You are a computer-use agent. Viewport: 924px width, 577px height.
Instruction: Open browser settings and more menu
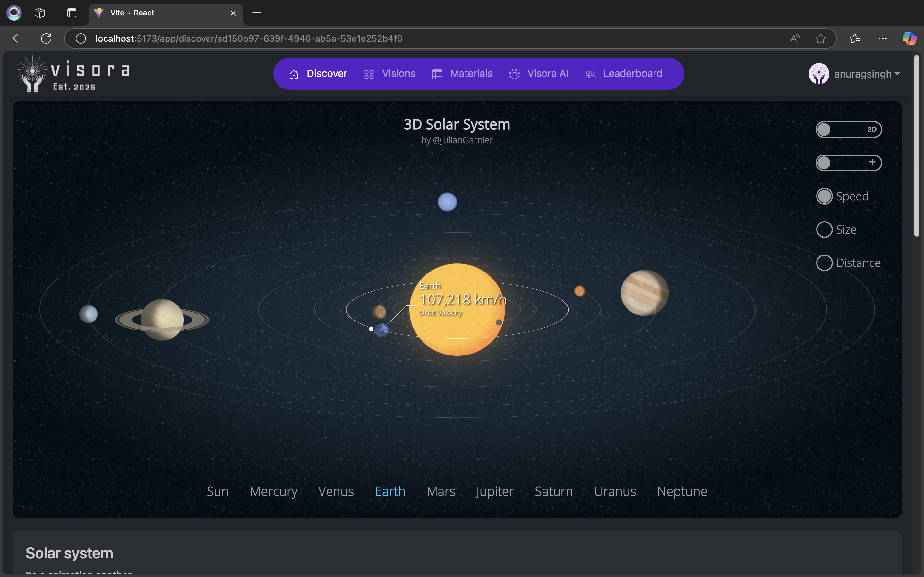tap(883, 38)
